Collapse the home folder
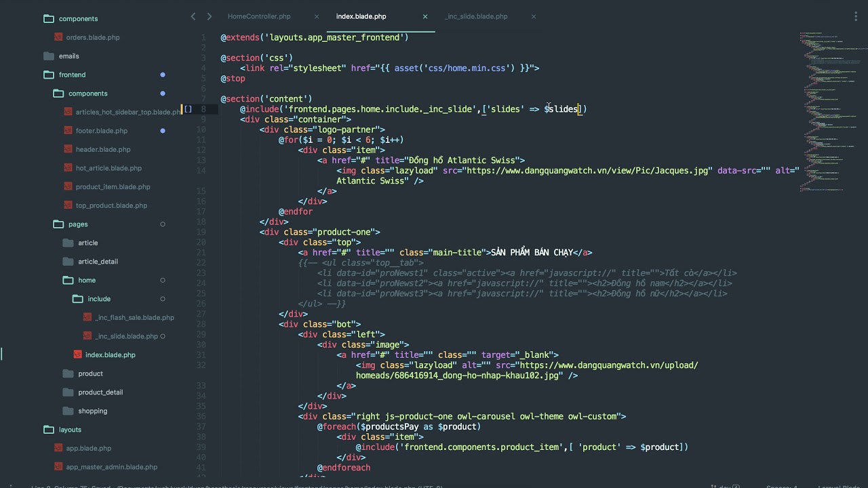Image resolution: width=868 pixels, height=488 pixels. pyautogui.click(x=68, y=280)
